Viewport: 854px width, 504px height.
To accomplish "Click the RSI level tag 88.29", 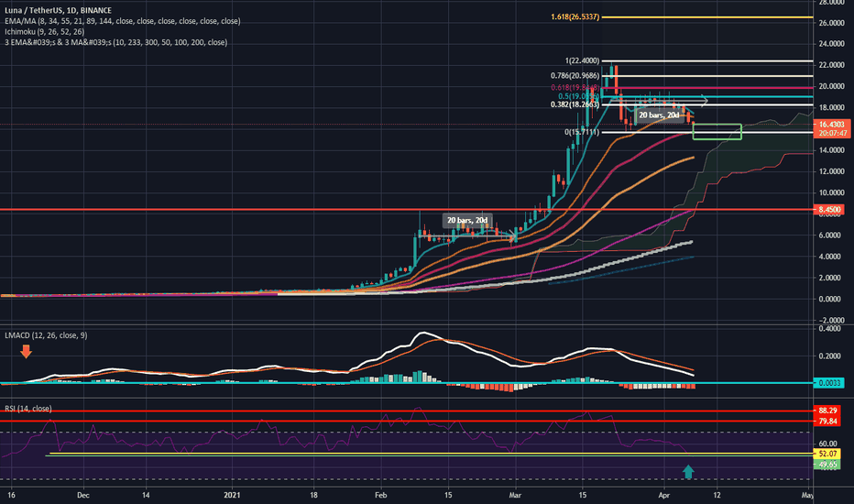I will click(x=827, y=411).
